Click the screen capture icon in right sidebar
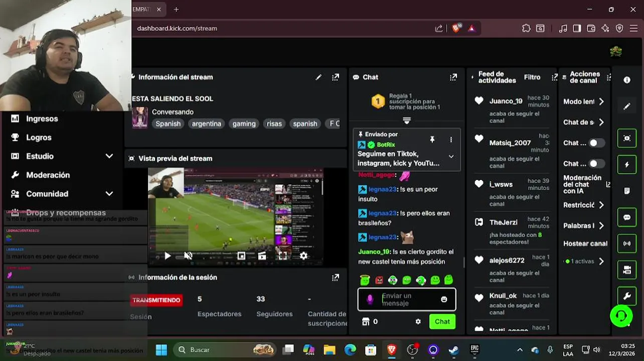Image resolution: width=644 pixels, height=361 pixels. 627,138
